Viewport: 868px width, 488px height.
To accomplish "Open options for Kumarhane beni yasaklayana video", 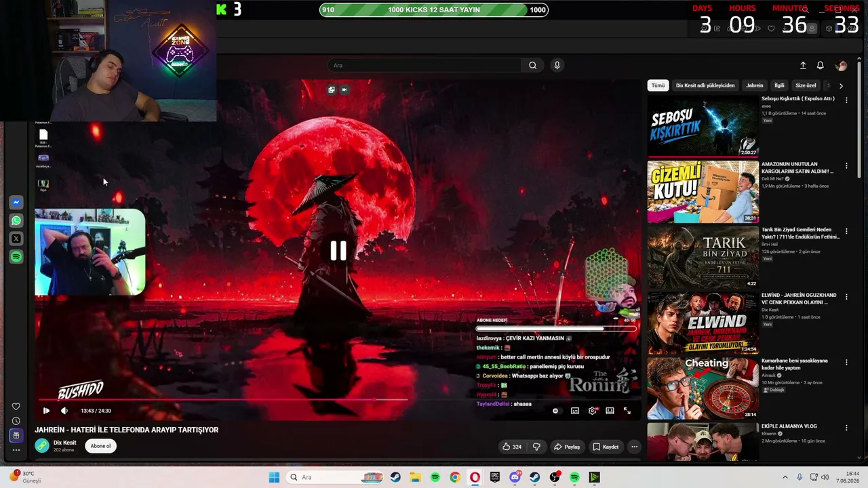I will pos(846,363).
